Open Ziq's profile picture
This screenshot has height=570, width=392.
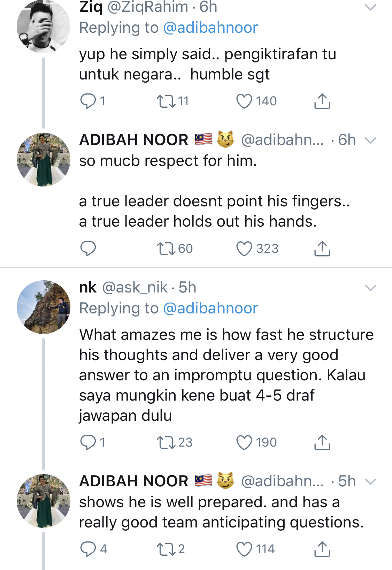[43, 26]
